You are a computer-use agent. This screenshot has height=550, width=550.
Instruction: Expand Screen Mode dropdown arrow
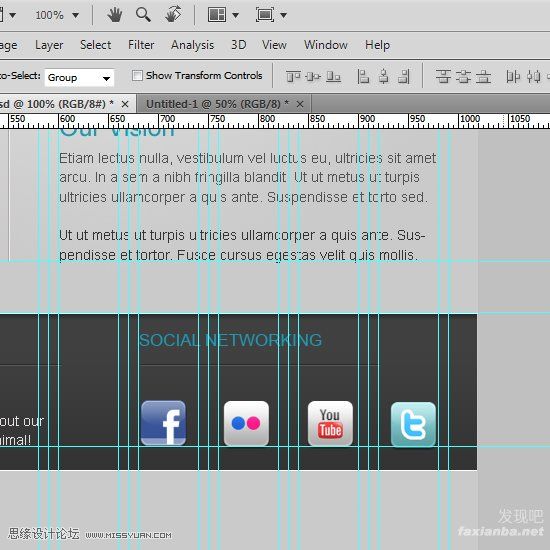(283, 15)
